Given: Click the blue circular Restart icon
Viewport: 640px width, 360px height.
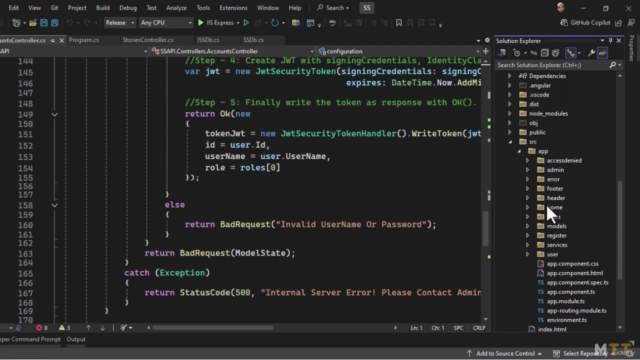Looking at the screenshot, I should point(275,23).
